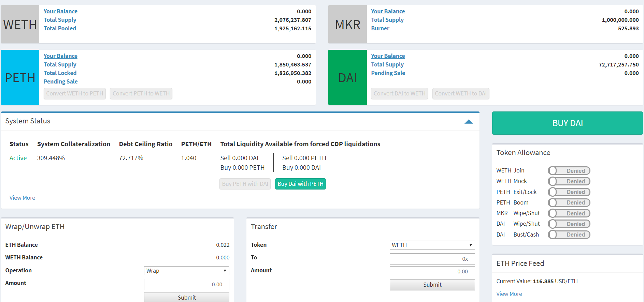644x302 pixels.
Task: Click the ETH Price Feed heading
Action: 520,263
